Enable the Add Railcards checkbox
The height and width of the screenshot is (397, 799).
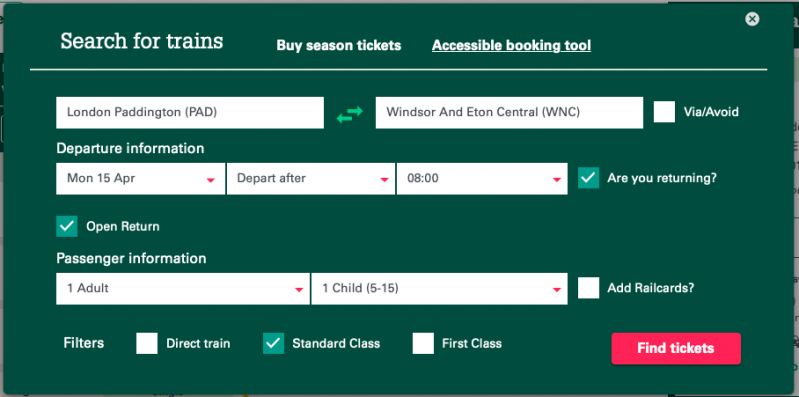(589, 288)
